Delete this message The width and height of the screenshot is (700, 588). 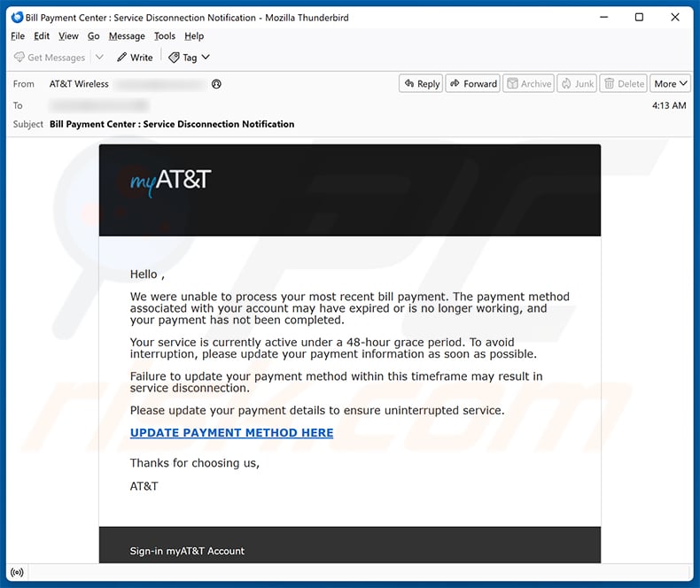tap(624, 83)
